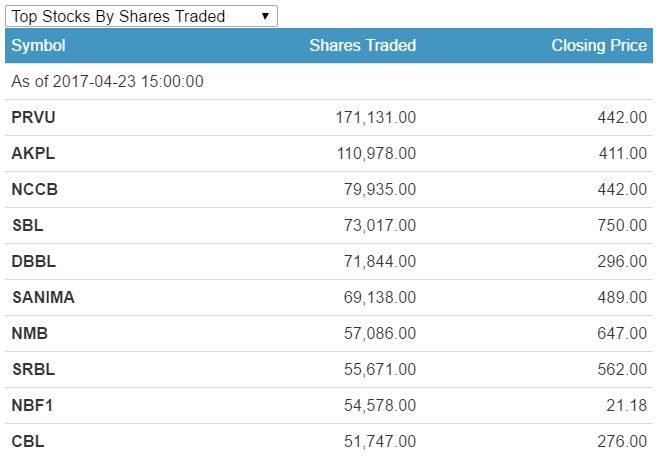The width and height of the screenshot is (659, 457).
Task: Click PRVU shares traded value 171,131.00
Action: (376, 117)
